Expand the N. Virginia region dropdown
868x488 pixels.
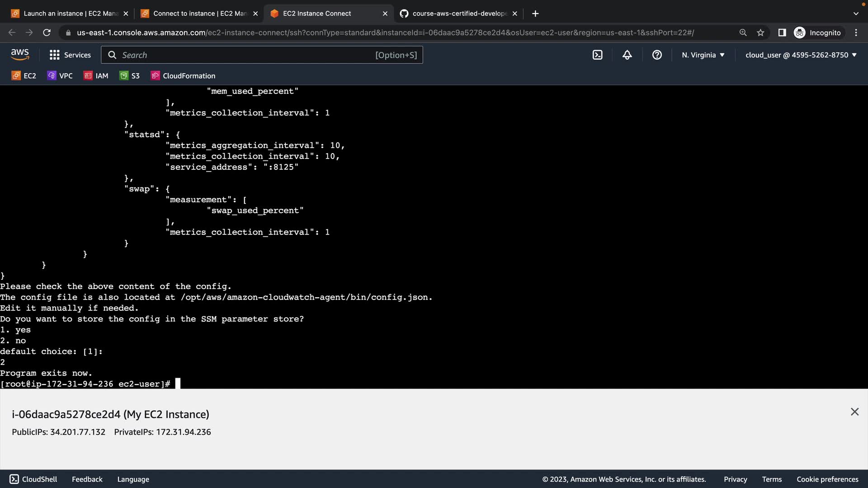(703, 55)
